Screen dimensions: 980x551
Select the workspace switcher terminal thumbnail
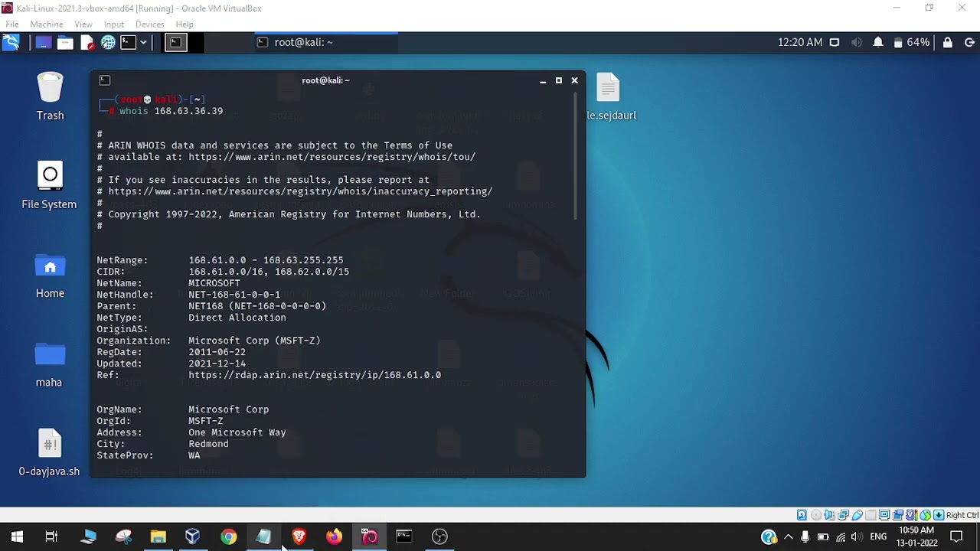tap(175, 43)
